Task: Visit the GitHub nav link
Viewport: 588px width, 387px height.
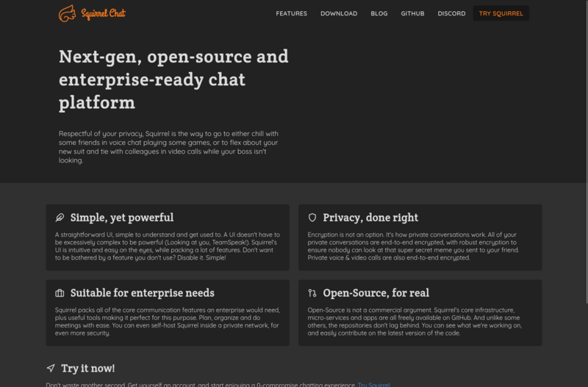Action: (412, 13)
